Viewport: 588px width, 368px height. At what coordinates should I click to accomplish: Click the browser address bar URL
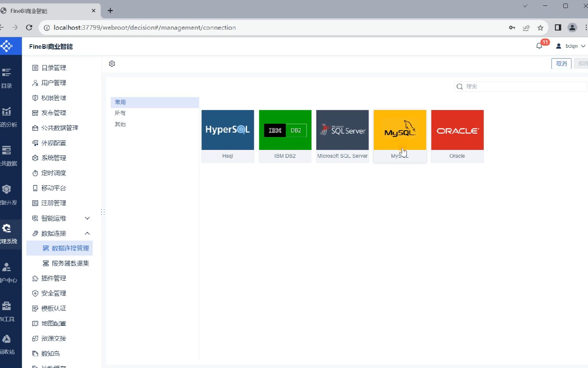click(x=145, y=28)
